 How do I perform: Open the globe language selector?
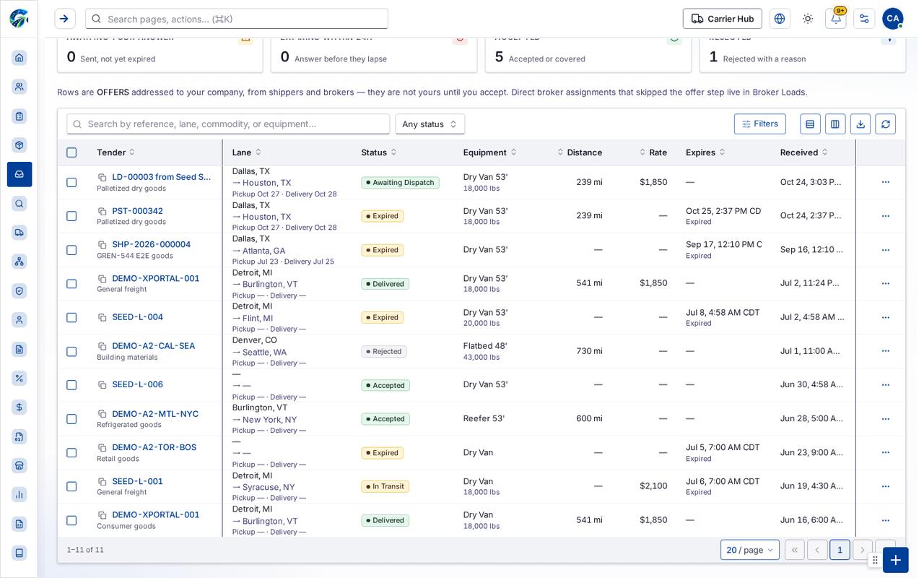[x=780, y=19]
